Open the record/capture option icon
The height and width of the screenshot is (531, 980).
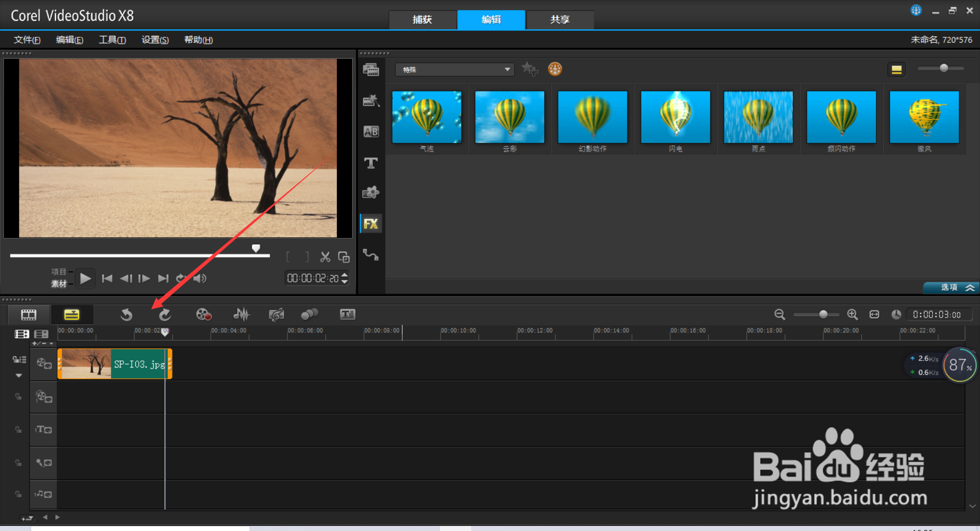204,315
